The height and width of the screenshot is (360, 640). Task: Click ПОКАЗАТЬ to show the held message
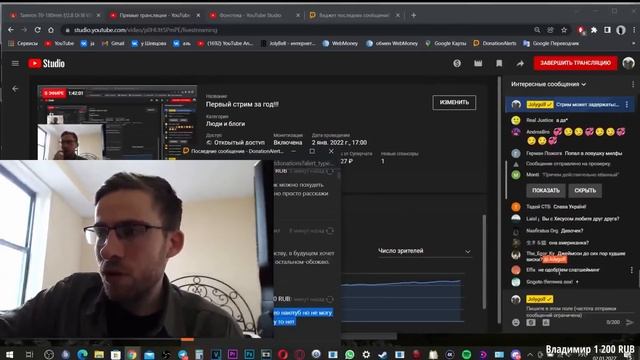546,190
